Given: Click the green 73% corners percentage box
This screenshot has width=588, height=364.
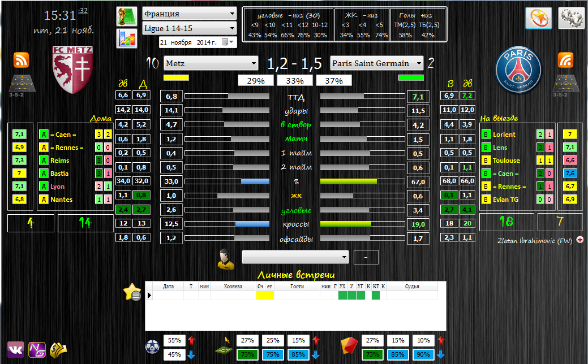Looking at the screenshot, I should 247,354.
